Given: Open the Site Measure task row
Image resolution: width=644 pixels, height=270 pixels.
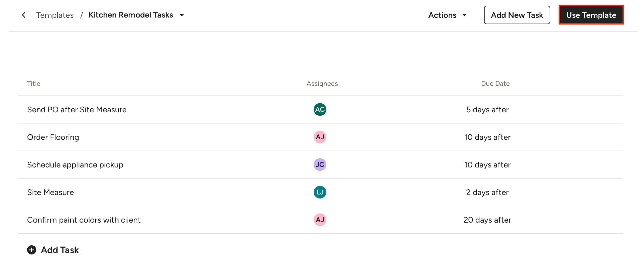Looking at the screenshot, I should pos(320,192).
